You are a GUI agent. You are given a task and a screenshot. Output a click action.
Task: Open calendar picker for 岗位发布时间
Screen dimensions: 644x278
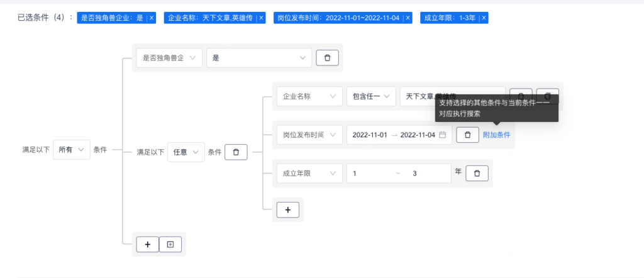[x=443, y=135]
